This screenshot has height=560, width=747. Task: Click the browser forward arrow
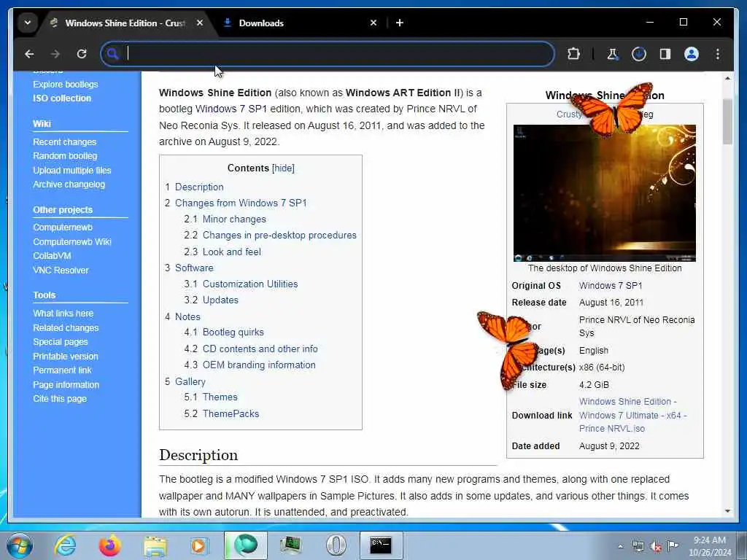[x=55, y=54]
